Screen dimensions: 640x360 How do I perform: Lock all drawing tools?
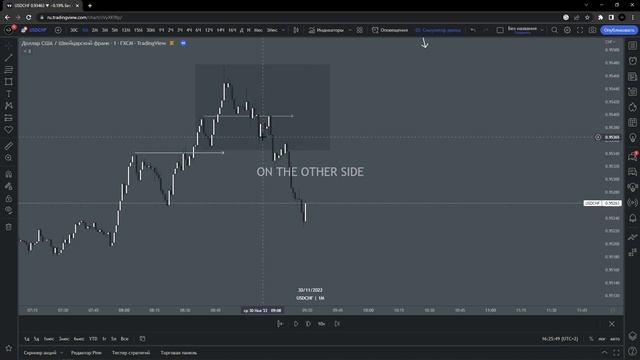[x=9, y=199]
